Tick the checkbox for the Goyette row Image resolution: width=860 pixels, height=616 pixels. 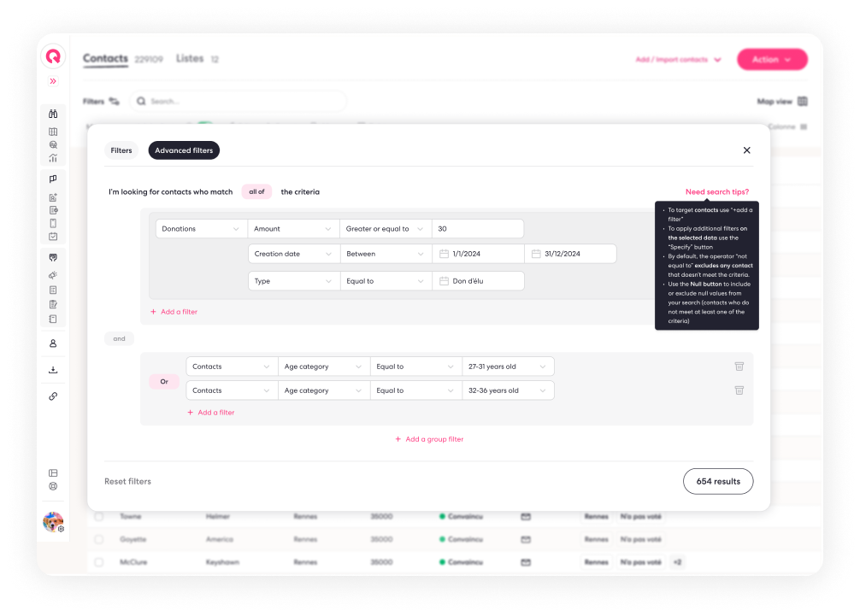[98, 539]
